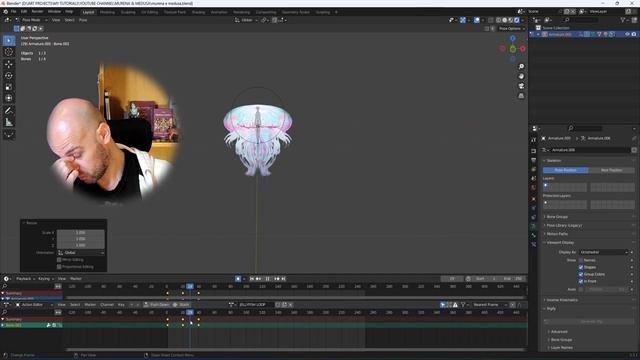Toggle auto keying record button

[238, 279]
